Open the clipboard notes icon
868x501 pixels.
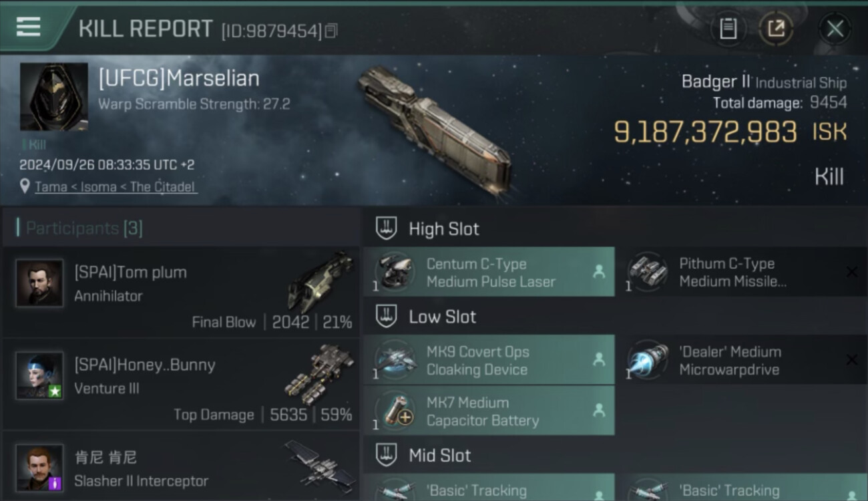pyautogui.click(x=728, y=29)
